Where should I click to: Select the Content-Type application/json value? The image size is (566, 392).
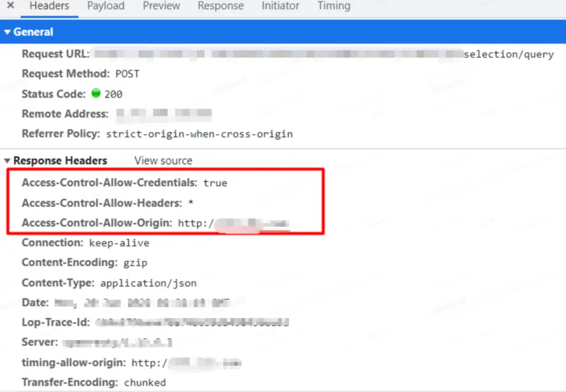(148, 283)
